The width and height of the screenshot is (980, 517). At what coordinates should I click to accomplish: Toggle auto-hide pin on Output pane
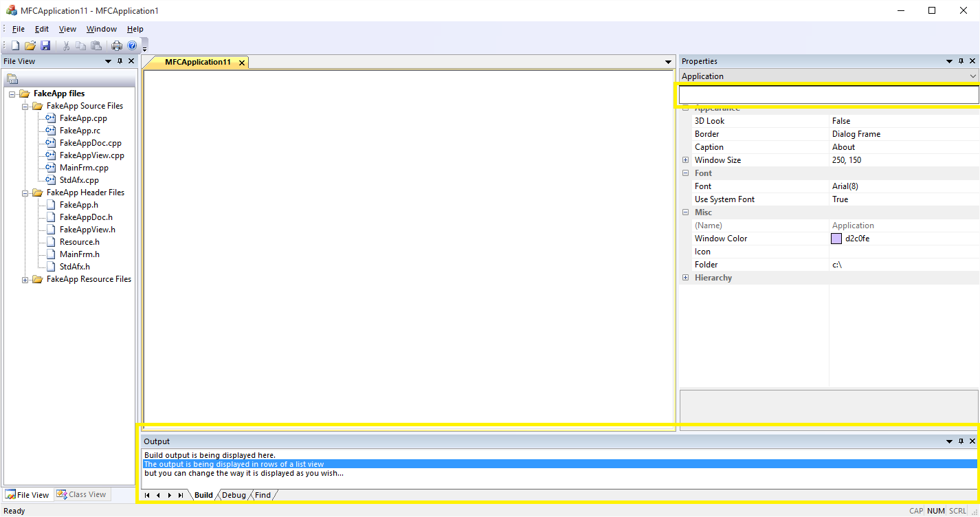pyautogui.click(x=961, y=441)
